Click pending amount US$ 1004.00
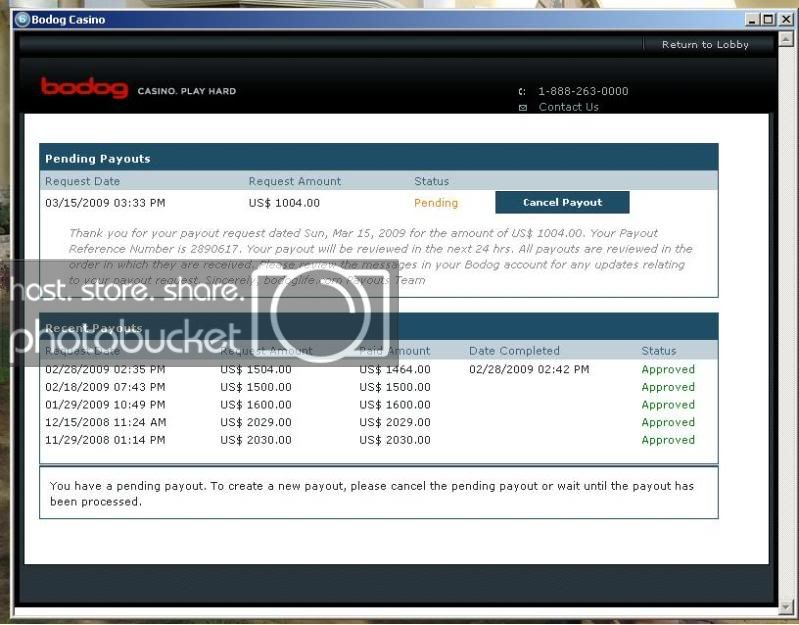Screen dimensions: 799x625 (x=284, y=203)
